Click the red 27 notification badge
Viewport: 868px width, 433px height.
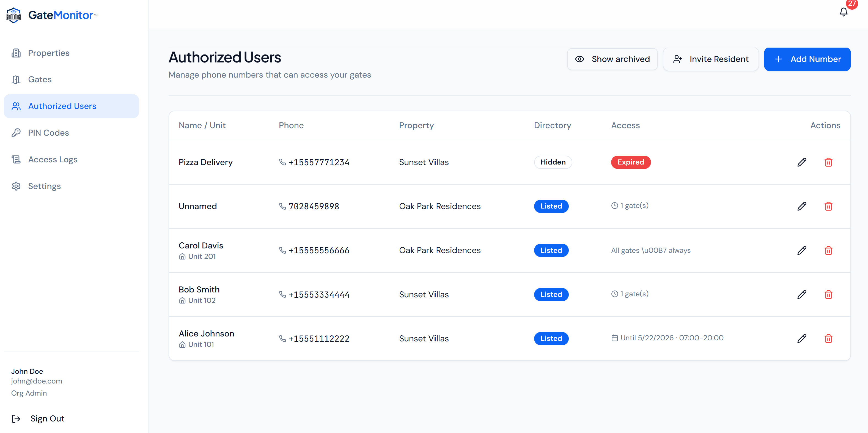tap(852, 4)
